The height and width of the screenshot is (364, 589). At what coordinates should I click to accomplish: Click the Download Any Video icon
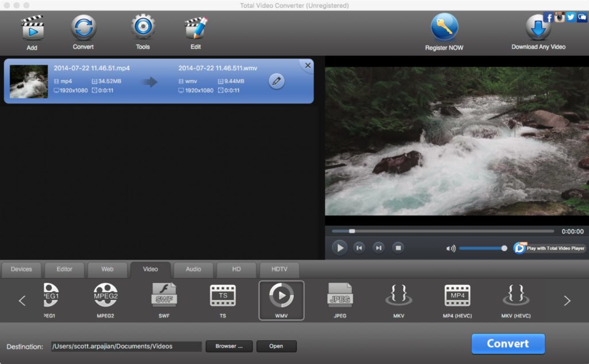[x=538, y=27]
